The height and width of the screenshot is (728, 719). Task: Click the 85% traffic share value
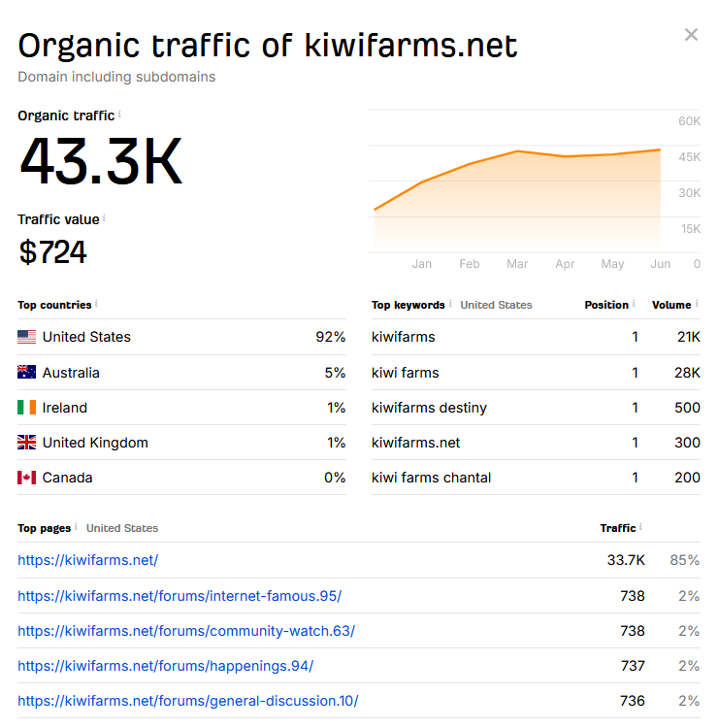pyautogui.click(x=685, y=560)
